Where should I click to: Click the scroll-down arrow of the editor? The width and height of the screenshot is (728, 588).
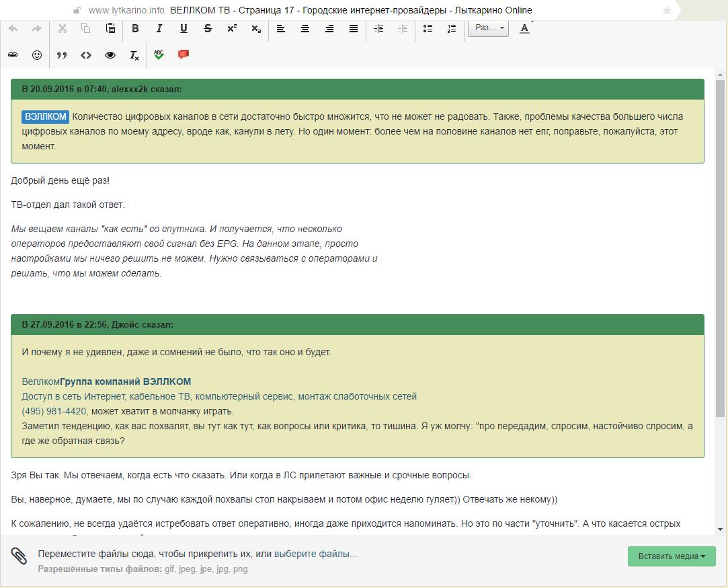pyautogui.click(x=720, y=529)
